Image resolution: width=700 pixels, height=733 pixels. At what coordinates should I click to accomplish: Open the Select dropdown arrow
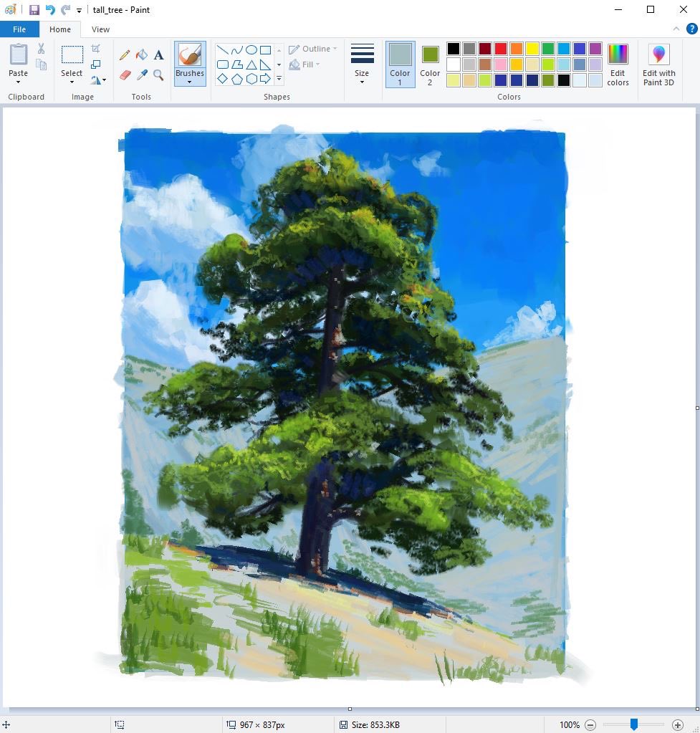click(x=72, y=82)
